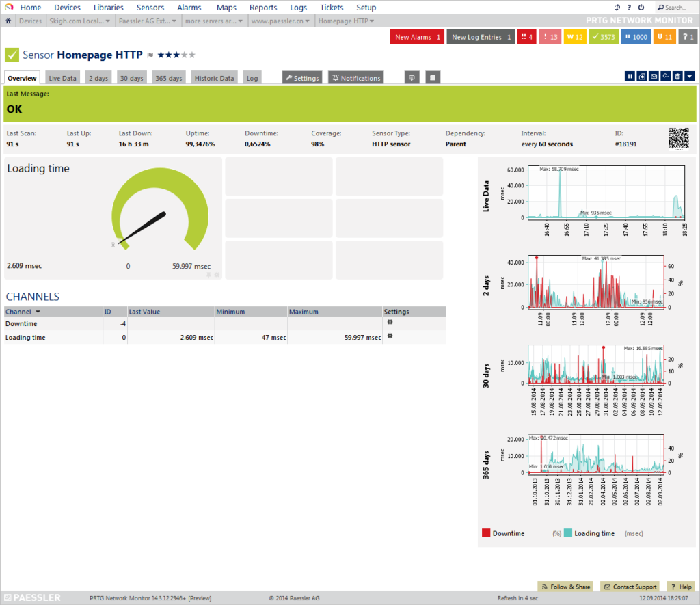
Task: Open Contact Support at the bottom
Action: coord(630,587)
